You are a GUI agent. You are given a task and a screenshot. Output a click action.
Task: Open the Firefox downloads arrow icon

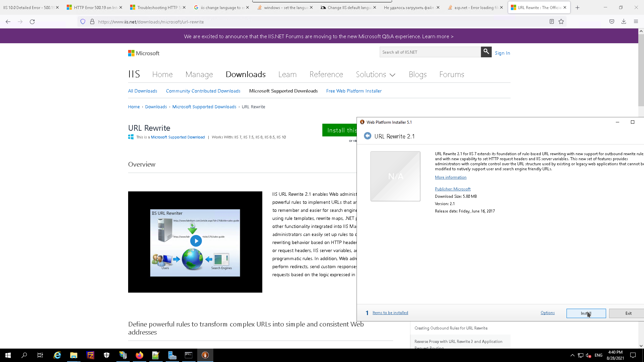pyautogui.click(x=624, y=22)
